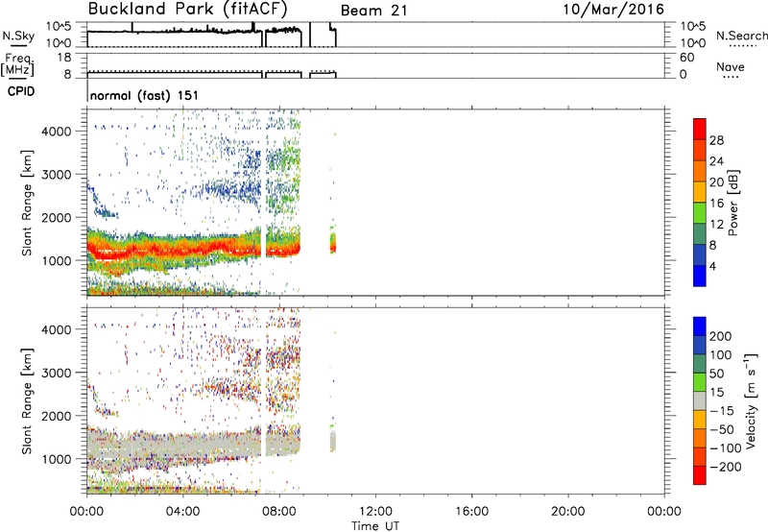Click the N.Search legend label
Screen dimensions: 768x532
[x=741, y=36]
